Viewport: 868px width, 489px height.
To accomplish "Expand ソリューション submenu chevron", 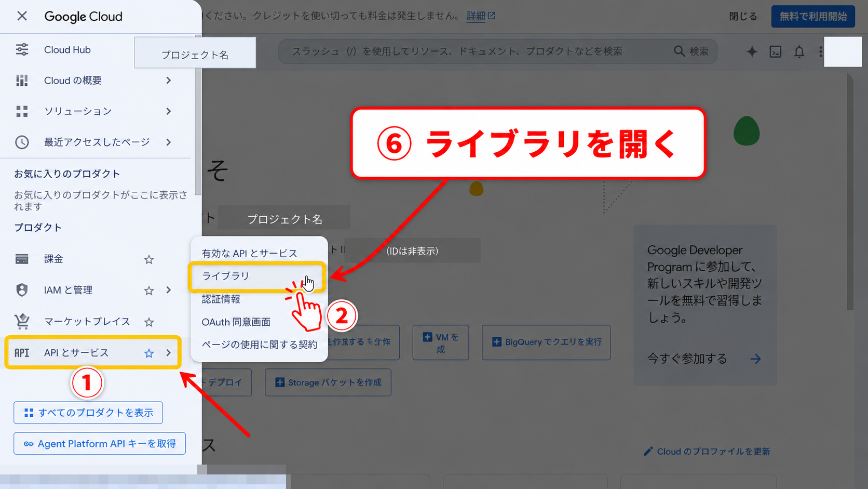I will [168, 111].
